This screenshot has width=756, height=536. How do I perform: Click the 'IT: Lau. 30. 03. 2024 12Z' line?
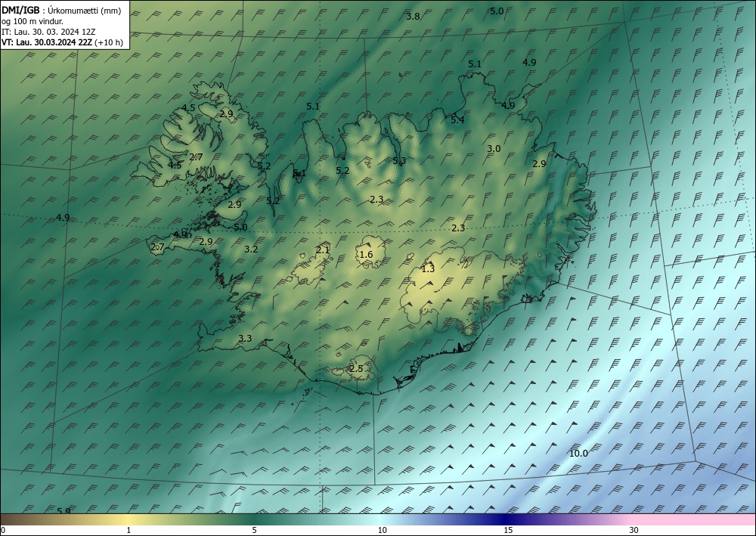tap(48, 32)
